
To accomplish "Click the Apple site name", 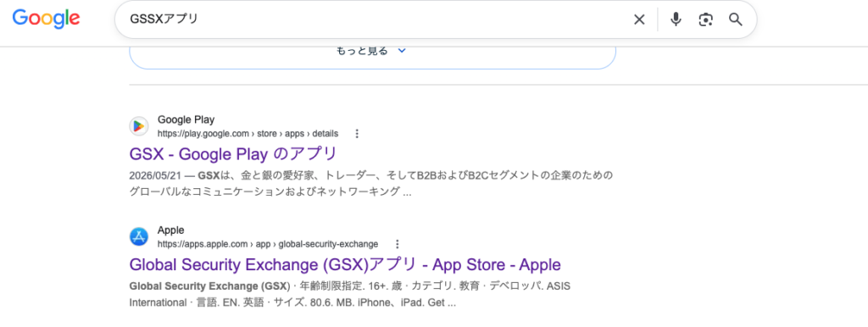I will [171, 230].
